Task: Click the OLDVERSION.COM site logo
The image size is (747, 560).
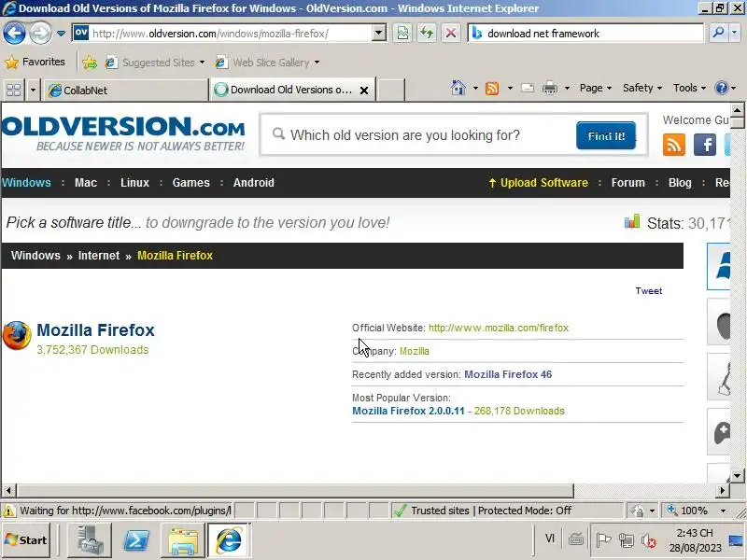Action: tap(123, 133)
